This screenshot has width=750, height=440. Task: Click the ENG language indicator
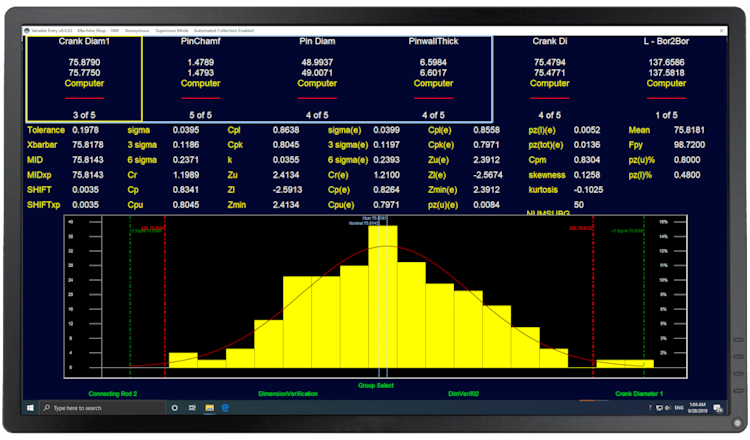(679, 408)
